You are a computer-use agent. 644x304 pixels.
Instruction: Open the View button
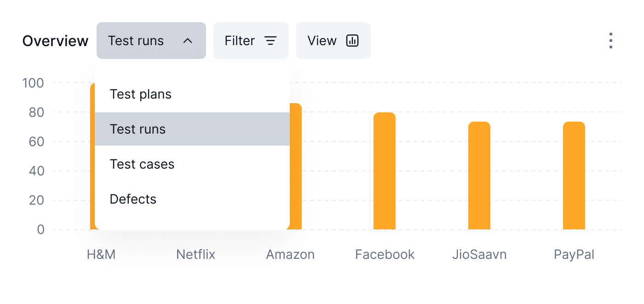(x=333, y=41)
